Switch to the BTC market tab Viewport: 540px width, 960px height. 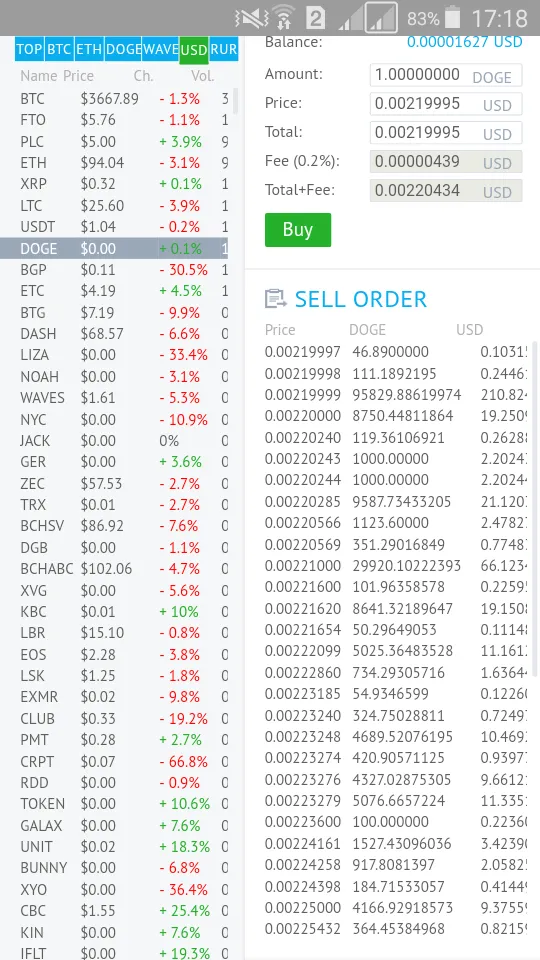[59, 50]
